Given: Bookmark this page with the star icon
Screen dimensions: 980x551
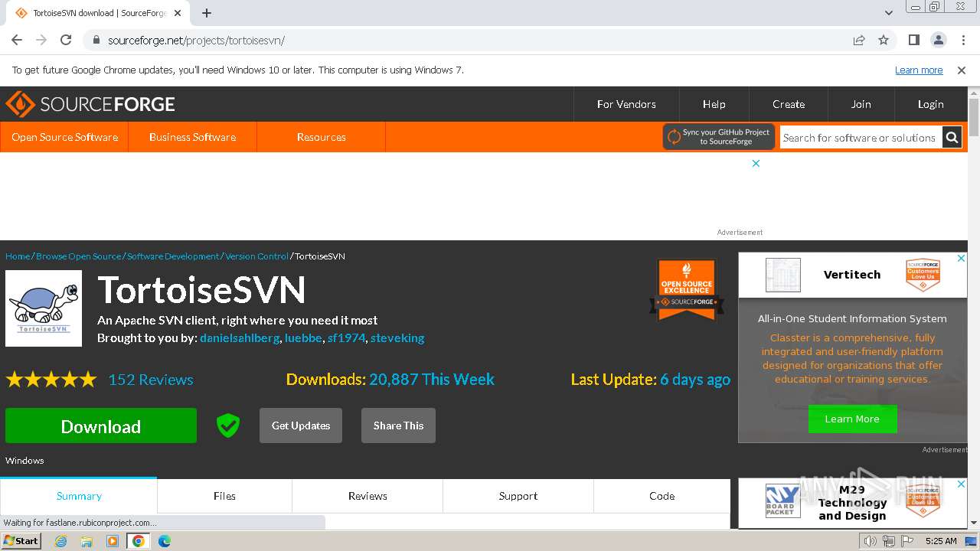Looking at the screenshot, I should 884,40.
